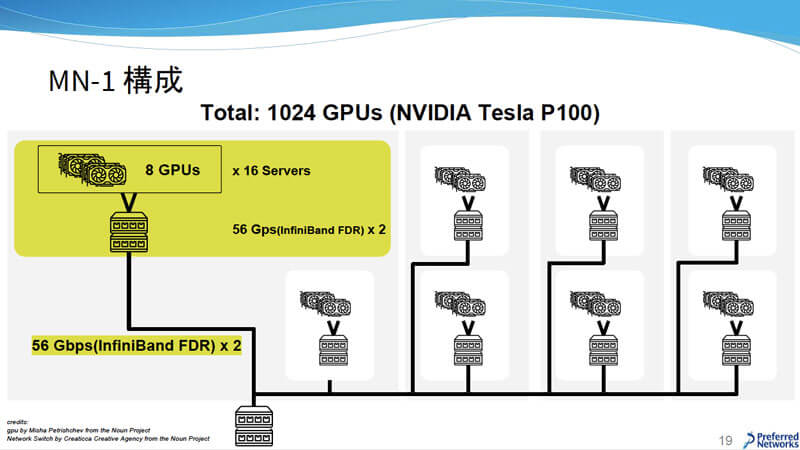This screenshot has width=800, height=450.
Task: Click the gpu by Misha Petrishchev credit line
Action: click(x=79, y=430)
